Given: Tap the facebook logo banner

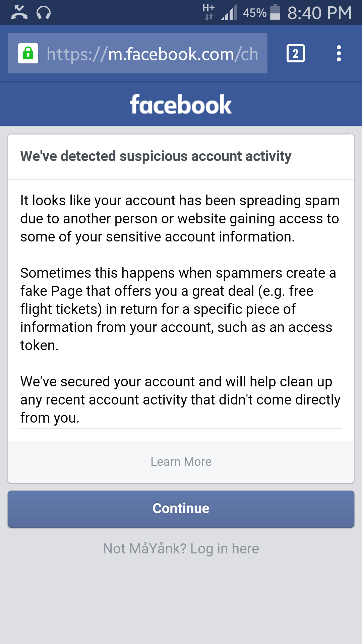Looking at the screenshot, I should (x=181, y=104).
